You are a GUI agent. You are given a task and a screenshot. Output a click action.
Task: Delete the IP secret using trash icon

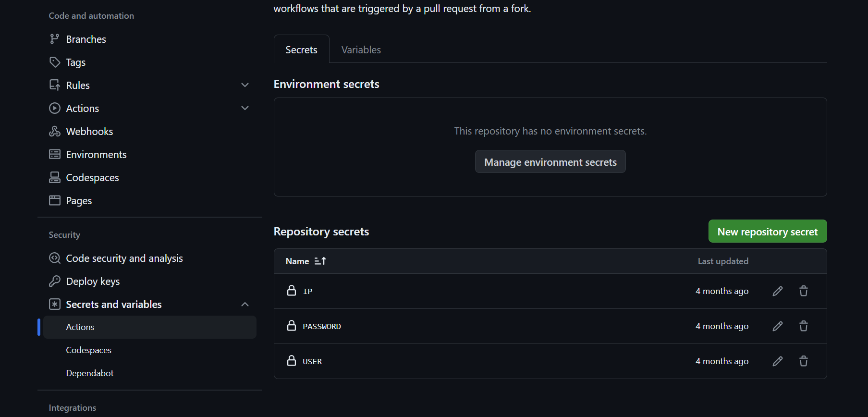(x=803, y=291)
